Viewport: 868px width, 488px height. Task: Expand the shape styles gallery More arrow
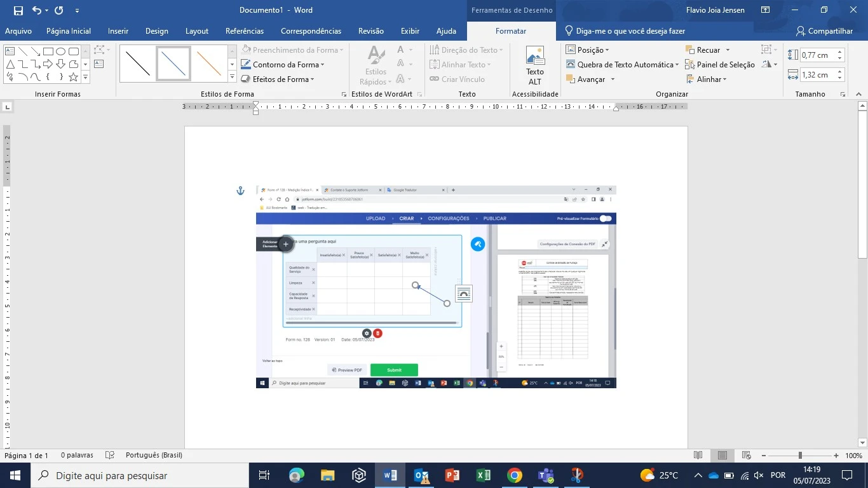tap(231, 76)
